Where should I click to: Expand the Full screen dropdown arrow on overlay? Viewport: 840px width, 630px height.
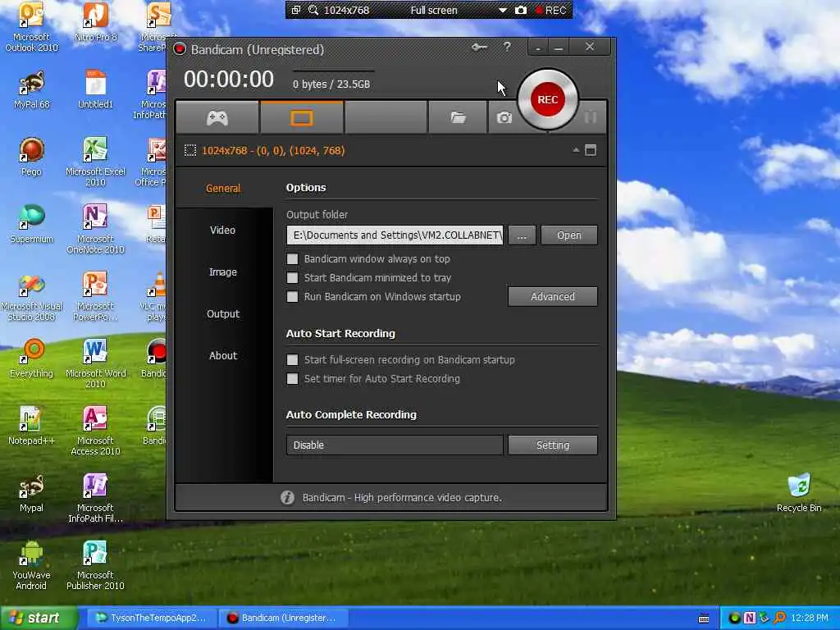(x=503, y=10)
